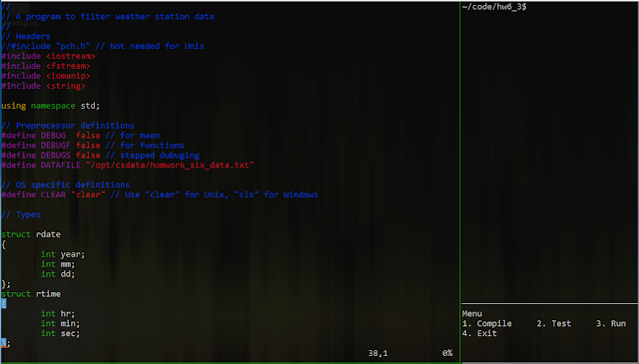
Task: Click the "#include <fstream>" line
Action: click(x=46, y=66)
